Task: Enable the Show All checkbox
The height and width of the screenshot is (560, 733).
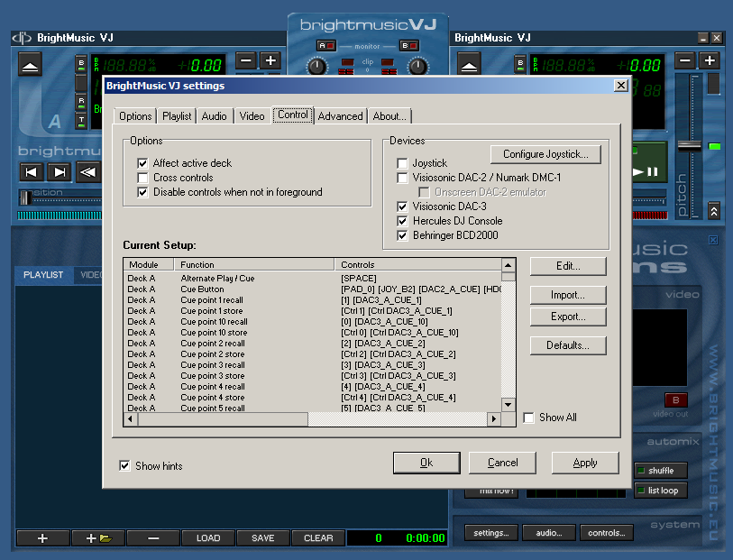Action: [528, 418]
